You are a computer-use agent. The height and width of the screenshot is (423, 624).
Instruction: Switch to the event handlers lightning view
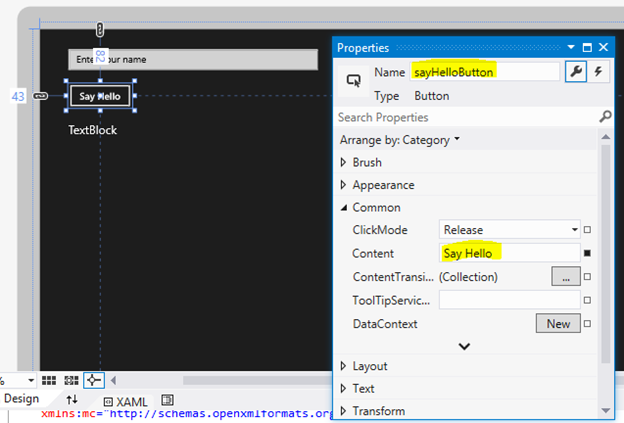coord(598,72)
